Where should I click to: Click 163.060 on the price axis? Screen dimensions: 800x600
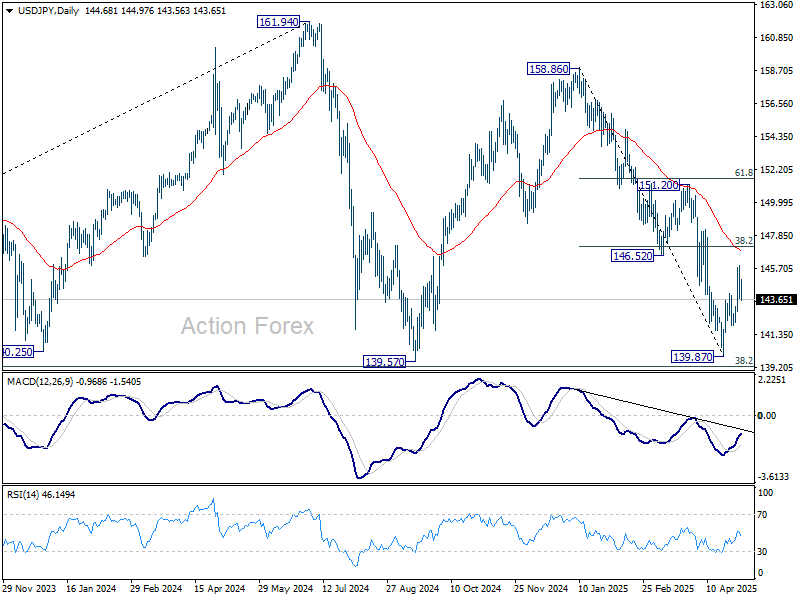point(776,6)
